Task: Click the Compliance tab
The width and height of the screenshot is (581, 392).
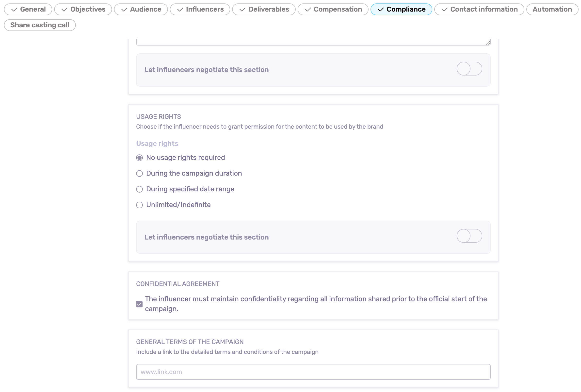Action: pyautogui.click(x=401, y=9)
